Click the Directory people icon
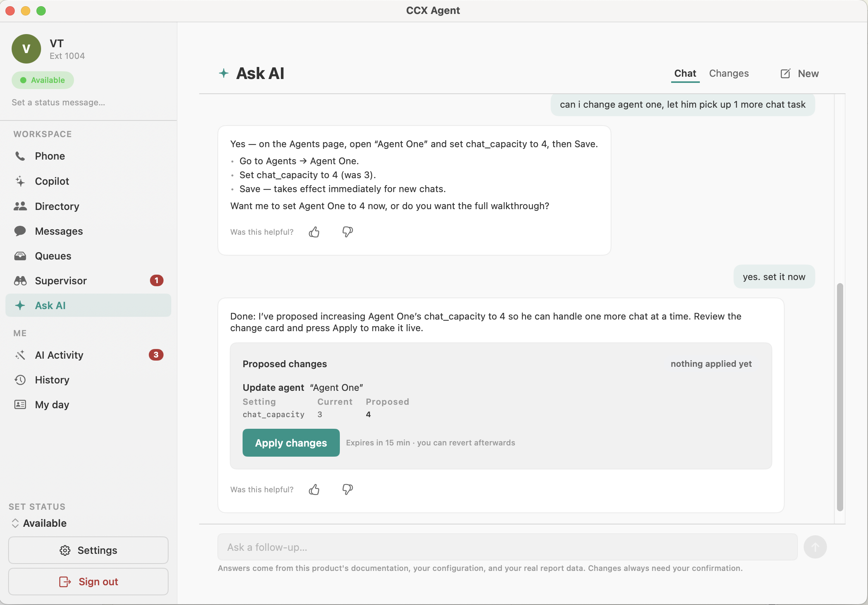Screen dimensions: 868x605 [20, 206]
